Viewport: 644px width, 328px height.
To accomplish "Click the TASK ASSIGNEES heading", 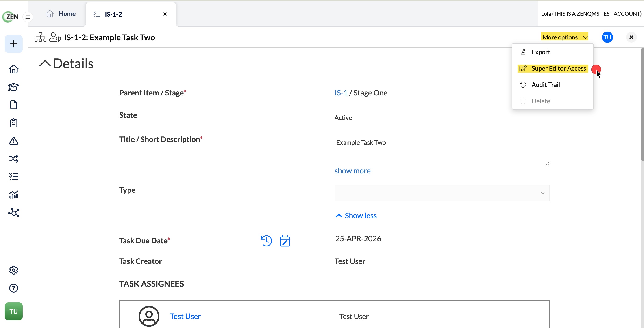I will [151, 284].
